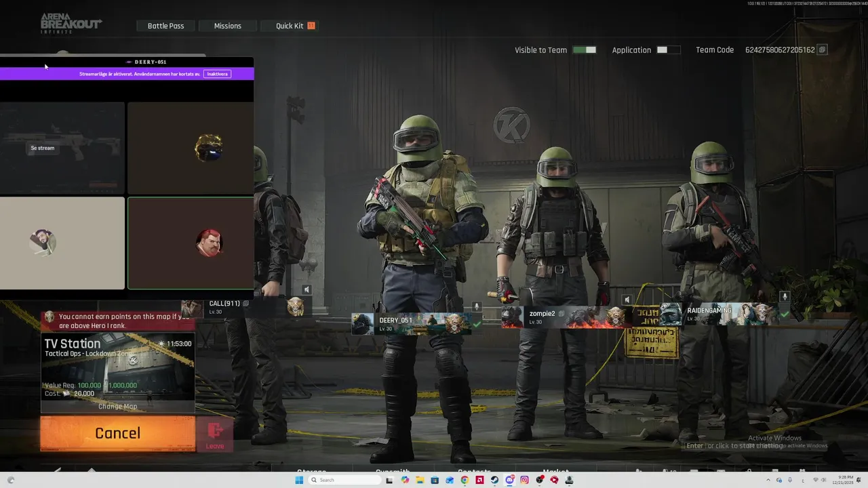This screenshot has width=868, height=488.
Task: Click RAIDENGAMING's rank badge emblem
Action: click(764, 313)
